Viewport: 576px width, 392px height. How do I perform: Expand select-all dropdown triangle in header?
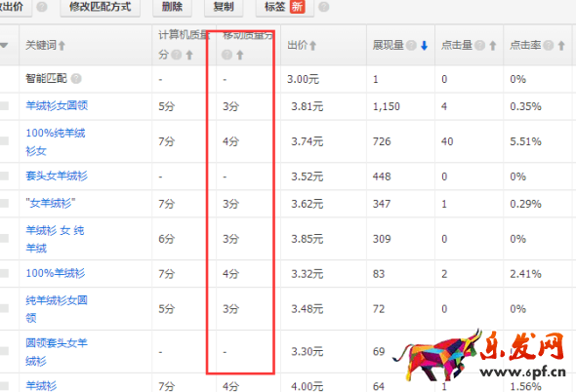4,46
